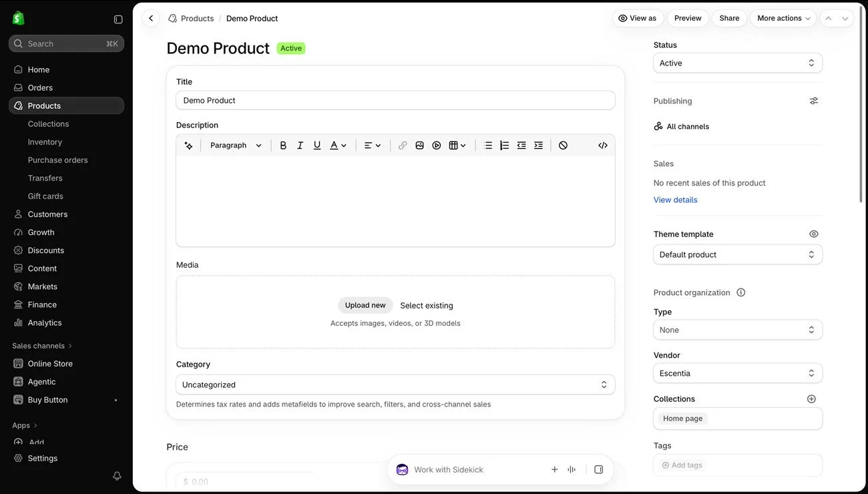The height and width of the screenshot is (494, 868).
Task: Apply underline formatting in description
Action: click(x=317, y=146)
